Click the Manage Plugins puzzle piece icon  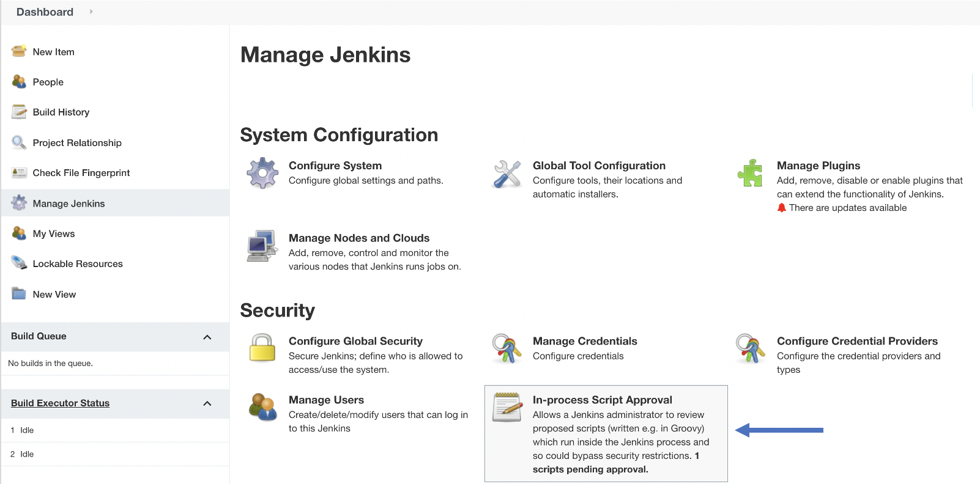751,173
